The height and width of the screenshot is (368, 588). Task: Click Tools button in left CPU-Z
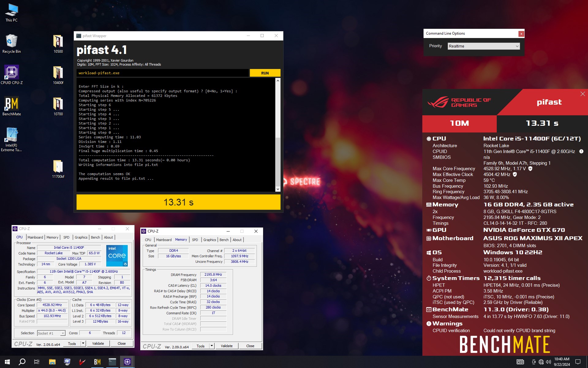pyautogui.click(x=72, y=343)
